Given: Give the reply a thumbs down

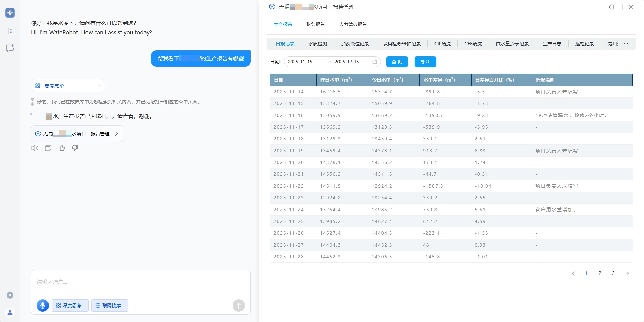Looking at the screenshot, I should 75,148.
